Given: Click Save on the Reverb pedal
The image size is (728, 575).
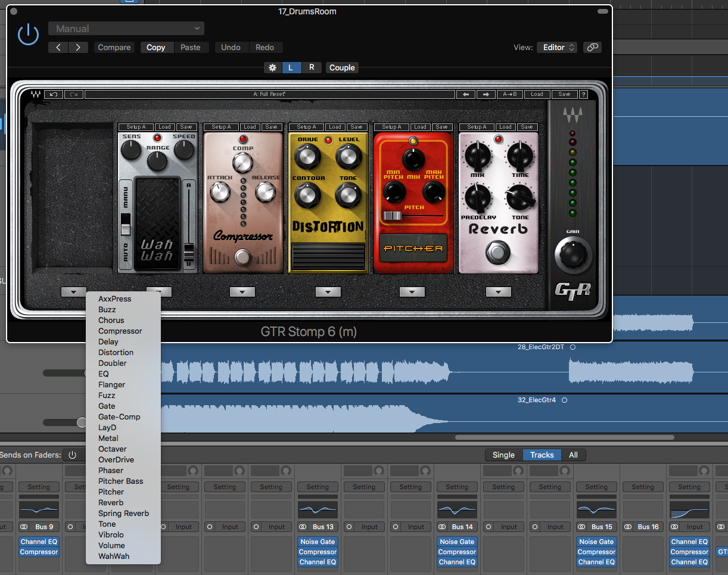Looking at the screenshot, I should pyautogui.click(x=527, y=127).
